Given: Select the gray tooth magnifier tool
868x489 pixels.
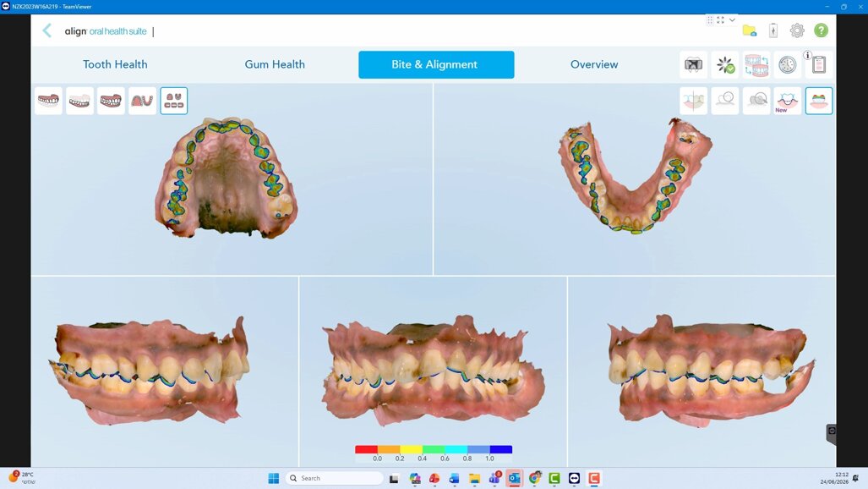Looking at the screenshot, I should point(756,101).
